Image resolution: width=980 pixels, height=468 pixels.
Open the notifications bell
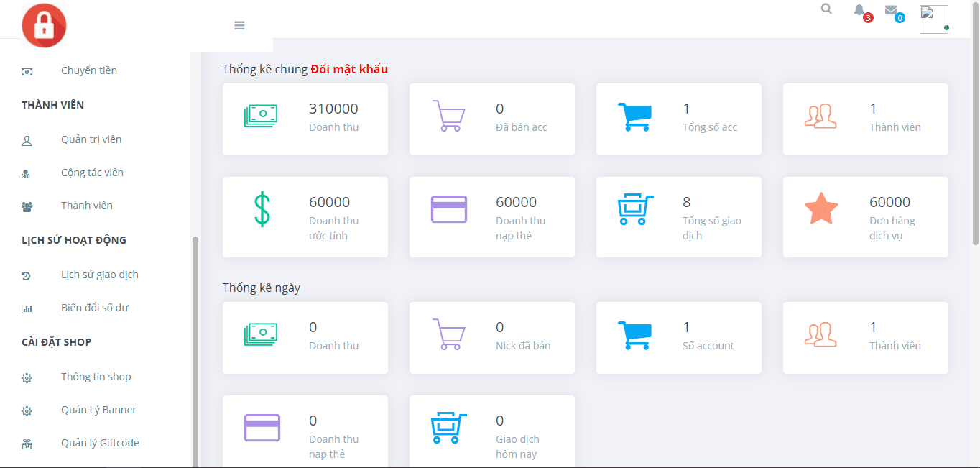(x=859, y=10)
